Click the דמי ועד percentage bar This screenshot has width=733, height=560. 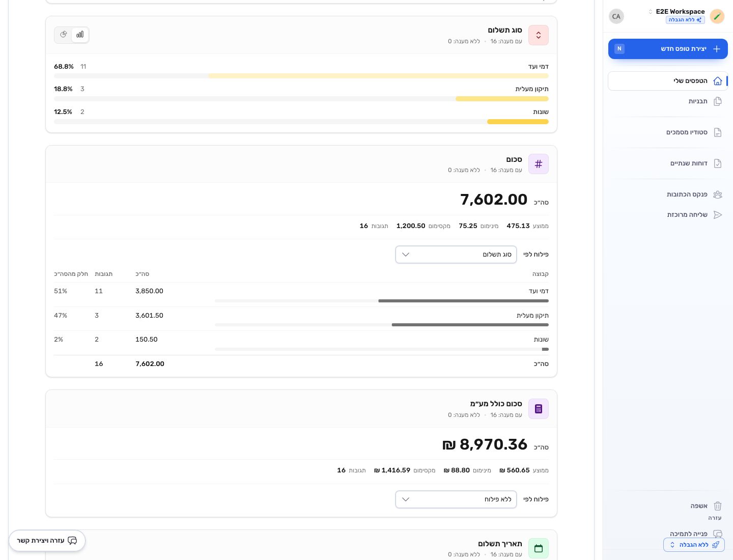coord(301,76)
